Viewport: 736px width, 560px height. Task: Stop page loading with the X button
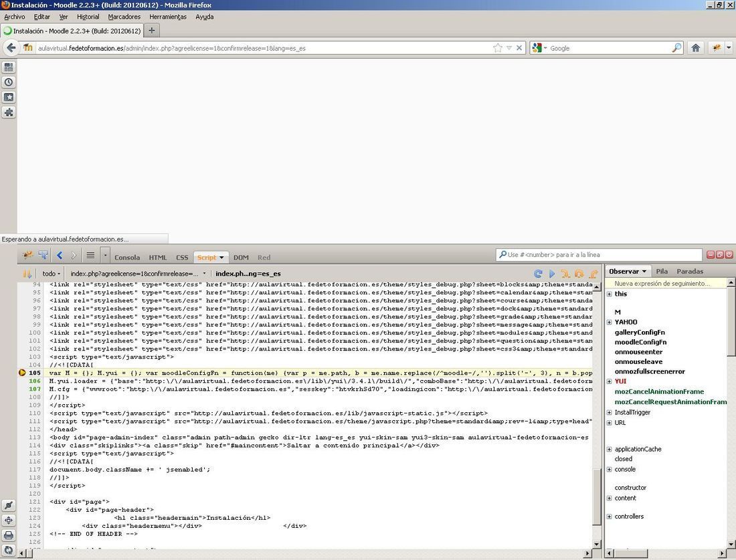[x=519, y=48]
